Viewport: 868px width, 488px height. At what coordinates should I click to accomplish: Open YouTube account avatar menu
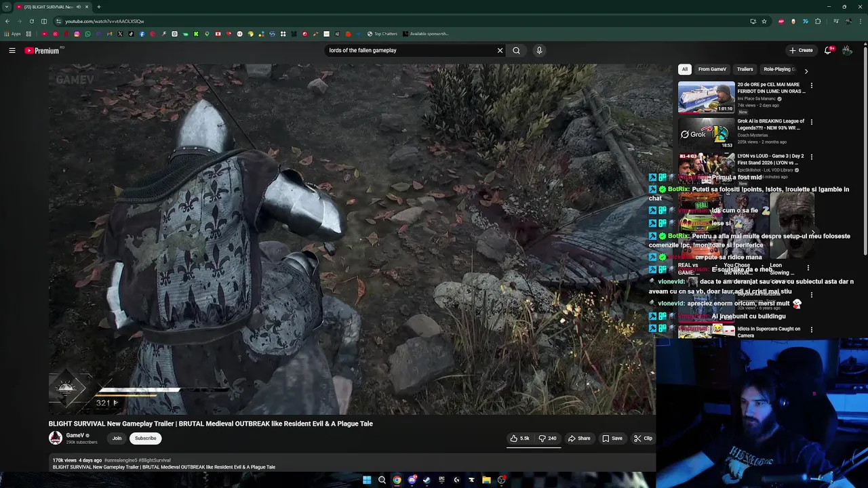point(847,50)
